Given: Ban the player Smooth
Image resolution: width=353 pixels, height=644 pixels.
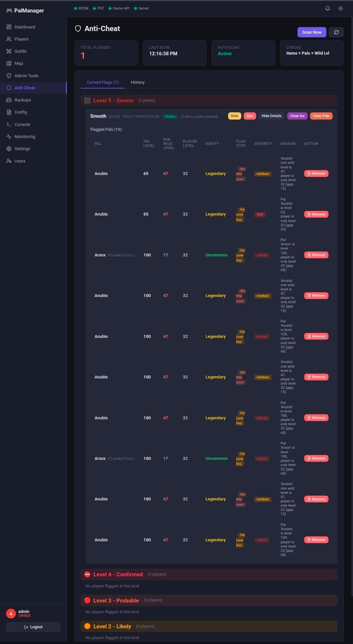Looking at the screenshot, I should [x=249, y=116].
